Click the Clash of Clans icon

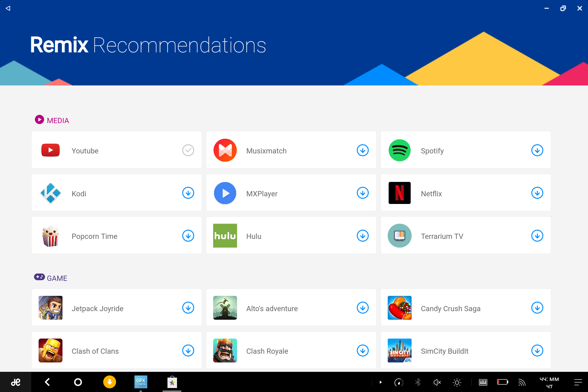51,351
